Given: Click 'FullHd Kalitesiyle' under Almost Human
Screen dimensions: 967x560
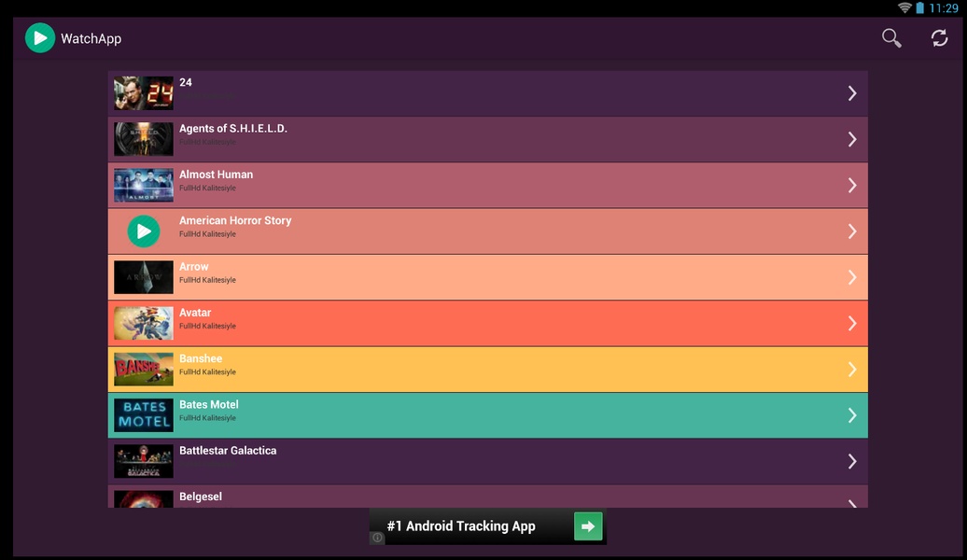Looking at the screenshot, I should pos(207,189).
